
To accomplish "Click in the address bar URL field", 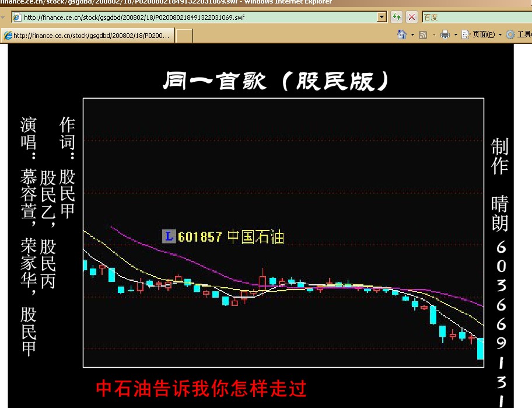I will tap(175, 17).
